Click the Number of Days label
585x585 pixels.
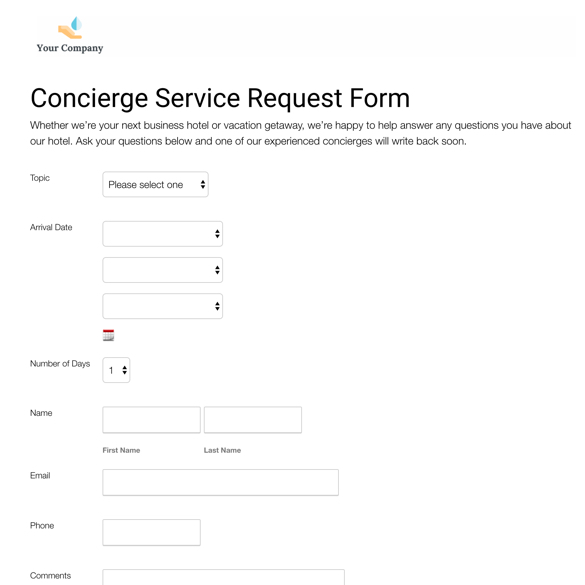(60, 363)
